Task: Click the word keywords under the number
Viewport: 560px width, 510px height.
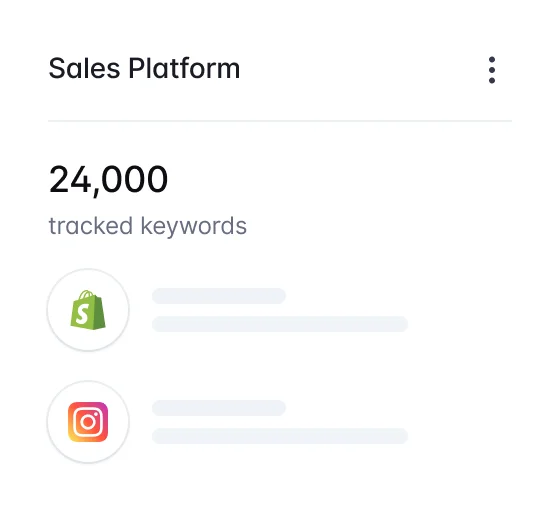Action: point(194,226)
